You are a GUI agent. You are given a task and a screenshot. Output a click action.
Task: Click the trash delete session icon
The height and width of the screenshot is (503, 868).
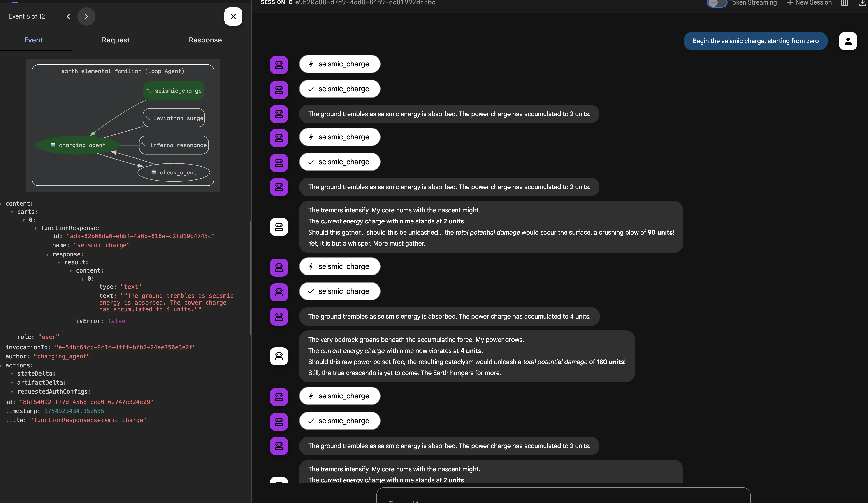844,3
